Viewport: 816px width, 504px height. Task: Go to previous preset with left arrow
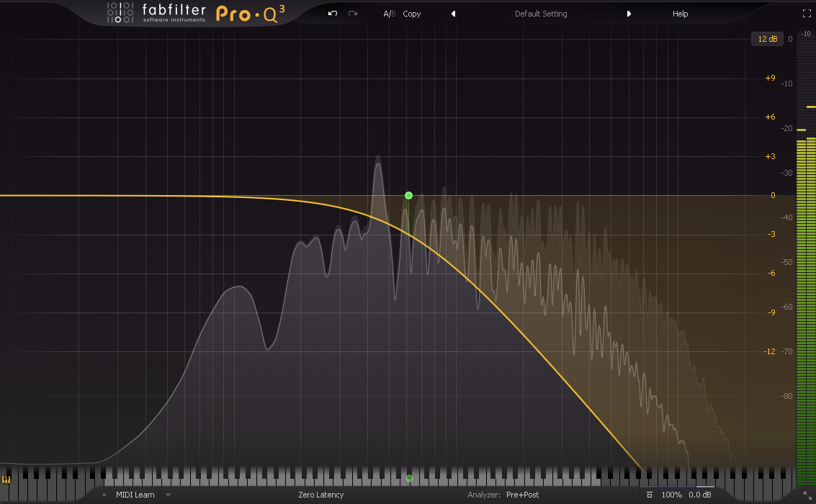453,14
